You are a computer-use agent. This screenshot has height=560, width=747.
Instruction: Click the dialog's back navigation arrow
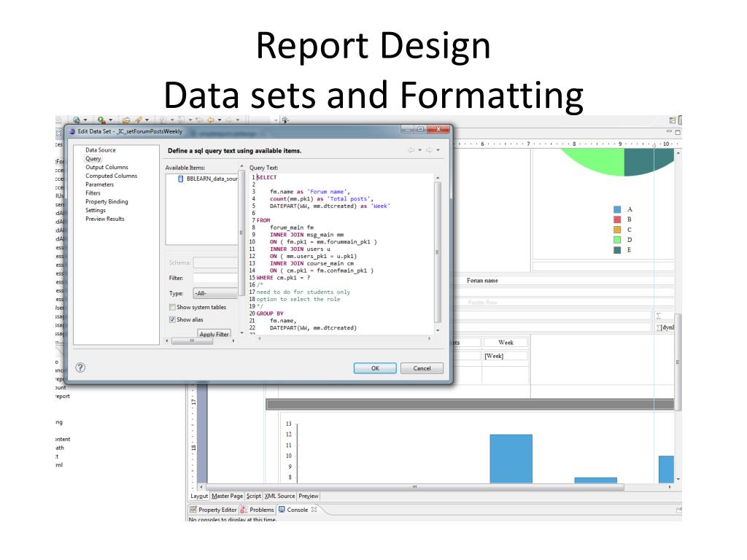point(411,150)
